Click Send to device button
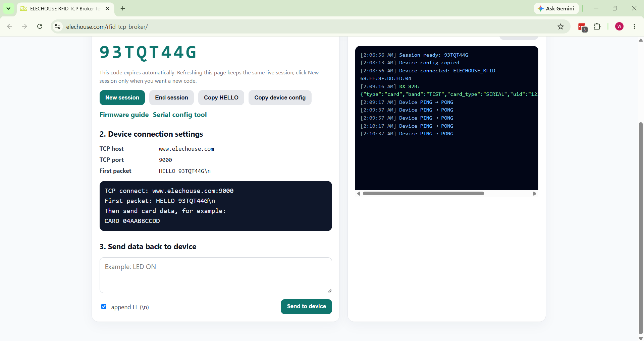Image resolution: width=644 pixels, height=341 pixels. [306, 306]
